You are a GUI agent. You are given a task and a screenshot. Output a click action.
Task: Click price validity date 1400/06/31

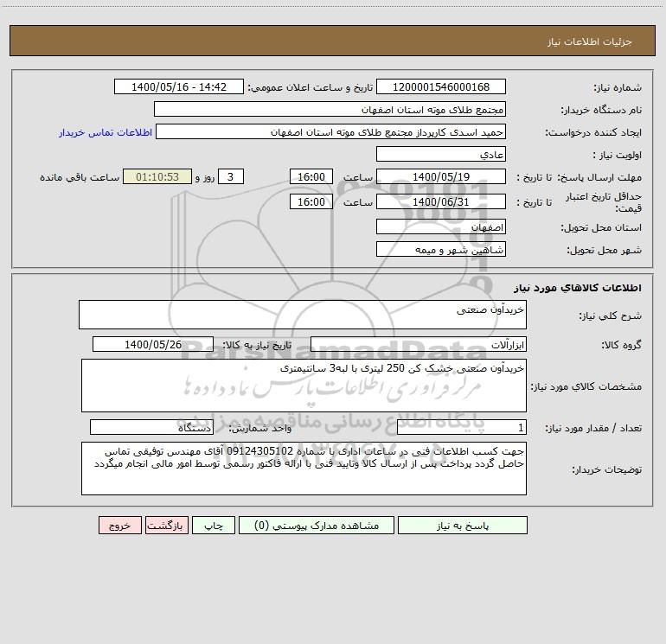coord(441,201)
